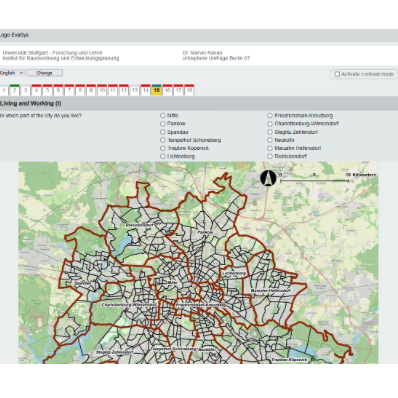Click the Living and Working (I) heading

30,103
